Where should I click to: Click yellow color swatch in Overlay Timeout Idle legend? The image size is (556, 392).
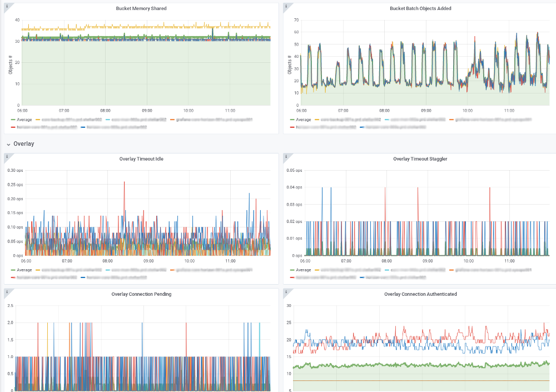[38, 270]
